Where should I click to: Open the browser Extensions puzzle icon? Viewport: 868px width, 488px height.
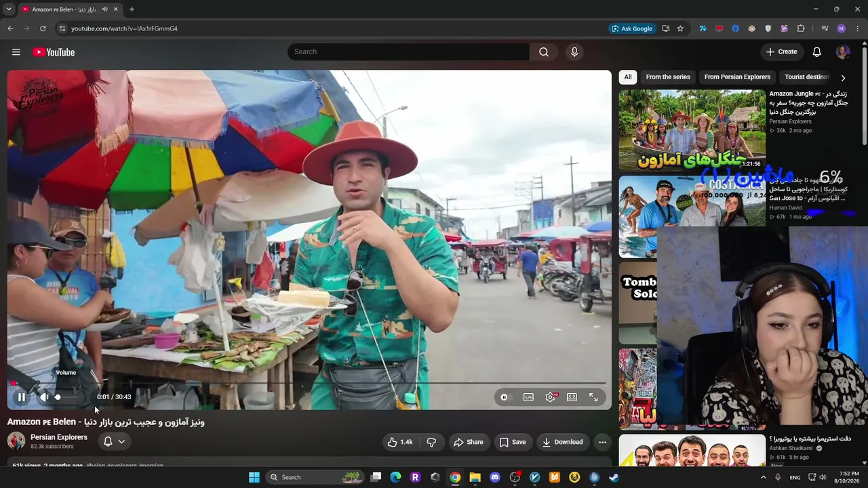pyautogui.click(x=801, y=28)
